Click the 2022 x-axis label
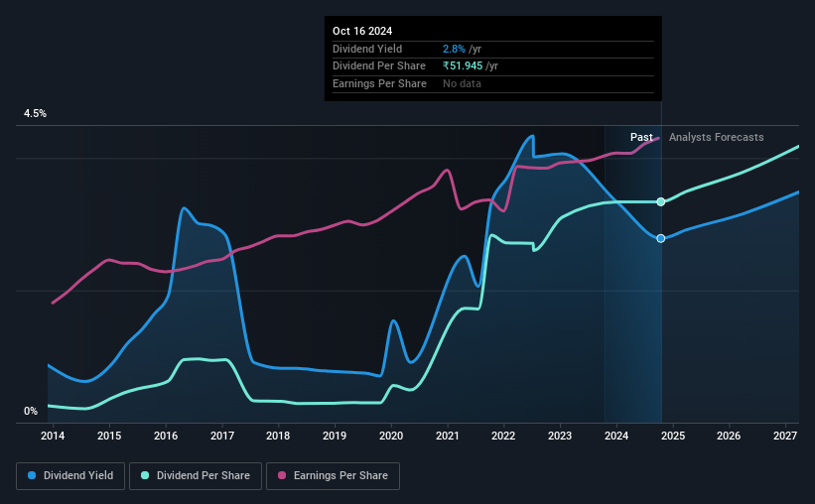The width and height of the screenshot is (815, 504). [x=503, y=436]
